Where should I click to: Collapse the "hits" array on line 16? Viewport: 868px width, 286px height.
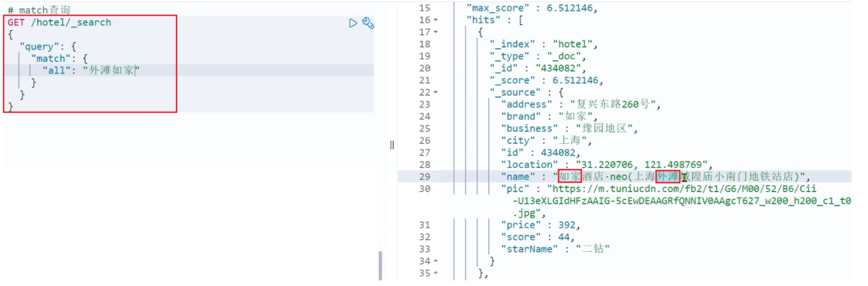coord(436,20)
